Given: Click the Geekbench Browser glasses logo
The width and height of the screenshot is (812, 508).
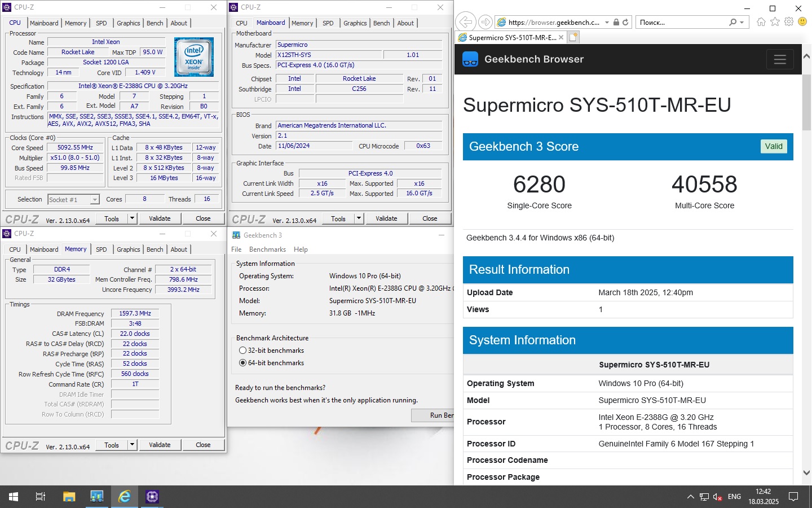Looking at the screenshot, I should (470, 59).
